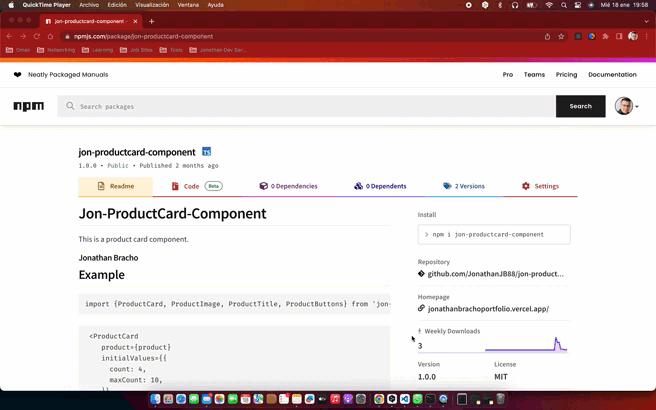Image resolution: width=656 pixels, height=410 pixels.
Task: Open Finder from the Dock
Action: pyautogui.click(x=155, y=399)
